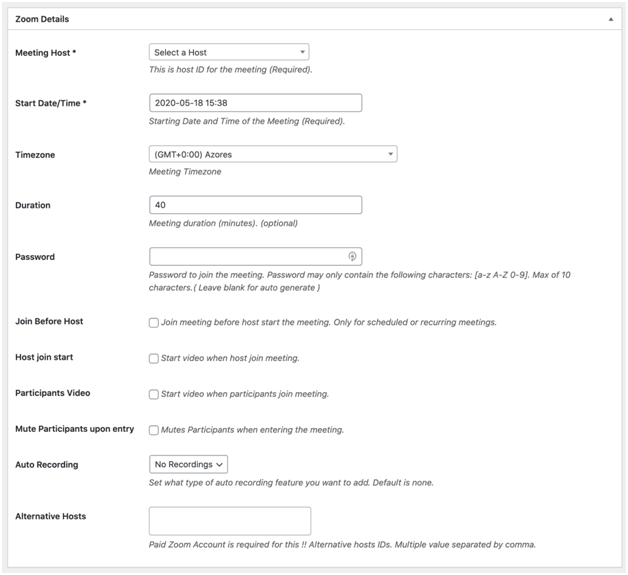Open the Timezone dropdown showing Azores

273,154
